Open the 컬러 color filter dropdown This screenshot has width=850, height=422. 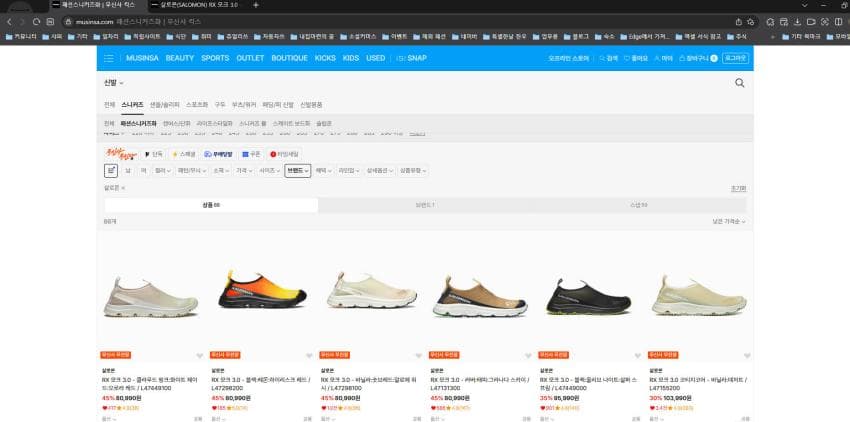(163, 170)
